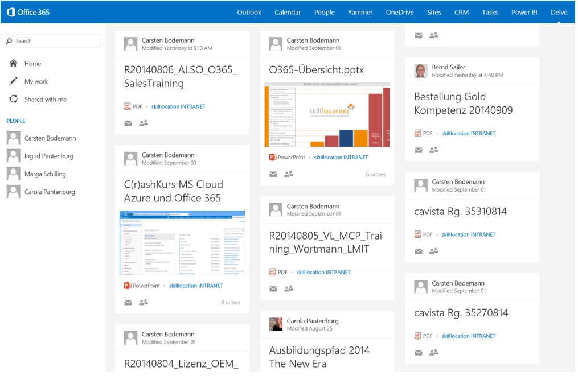578x392 pixels.
Task: Click PowerPoint icon on C(r)ashKurs card
Action: click(128, 286)
